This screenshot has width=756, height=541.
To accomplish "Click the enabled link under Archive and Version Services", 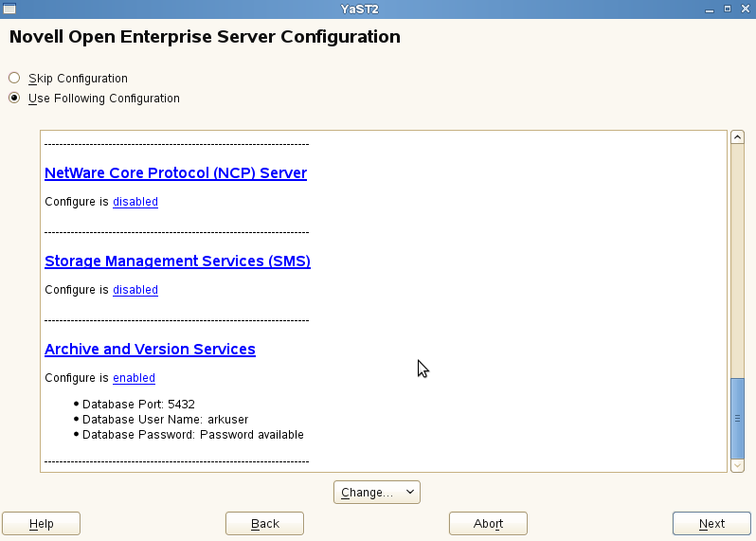I will [134, 378].
